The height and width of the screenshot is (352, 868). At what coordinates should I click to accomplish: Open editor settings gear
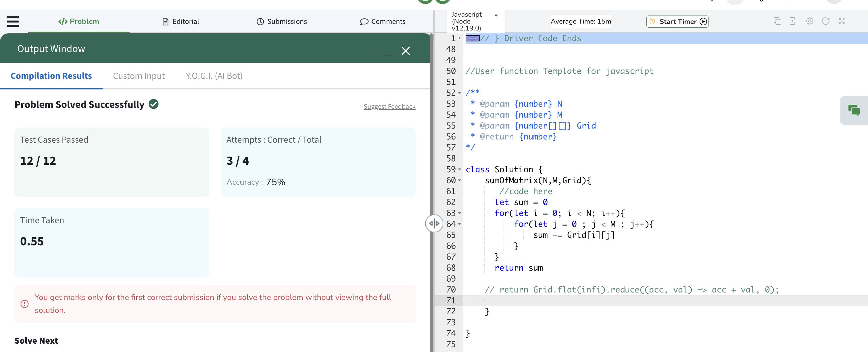point(809,21)
